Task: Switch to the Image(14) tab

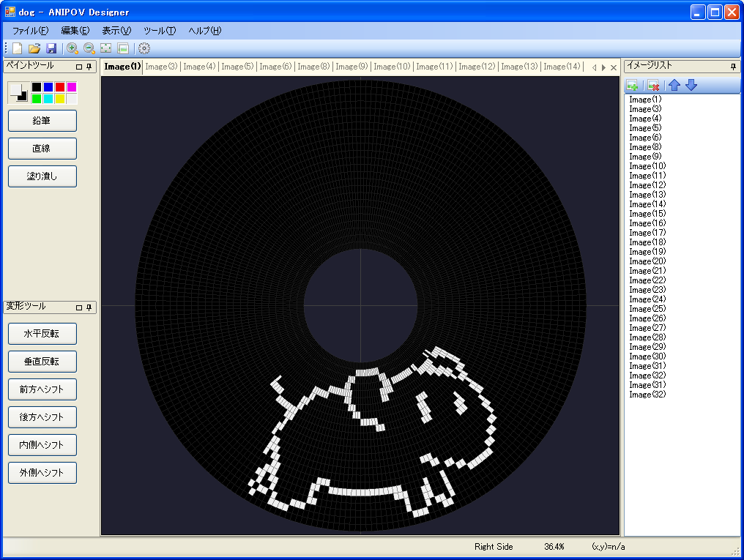Action: (x=562, y=67)
